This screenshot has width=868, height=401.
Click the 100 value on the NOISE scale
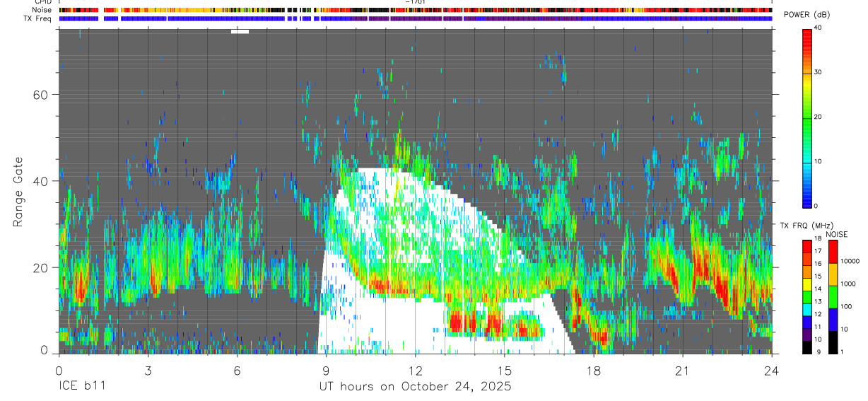pos(845,306)
